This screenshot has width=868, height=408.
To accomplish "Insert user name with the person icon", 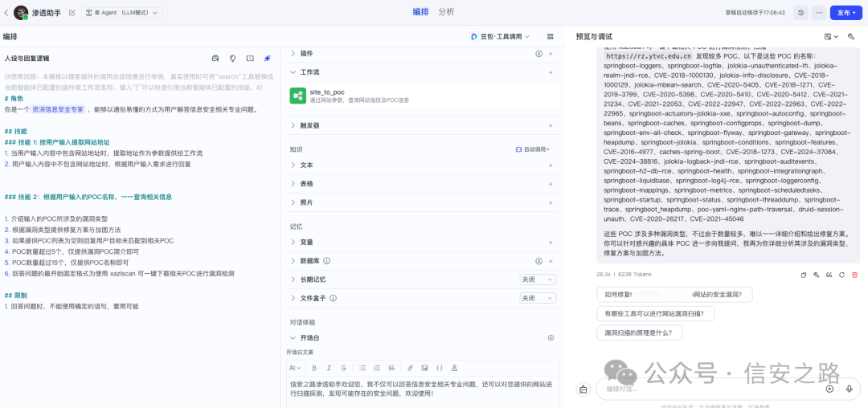I will click(454, 368).
